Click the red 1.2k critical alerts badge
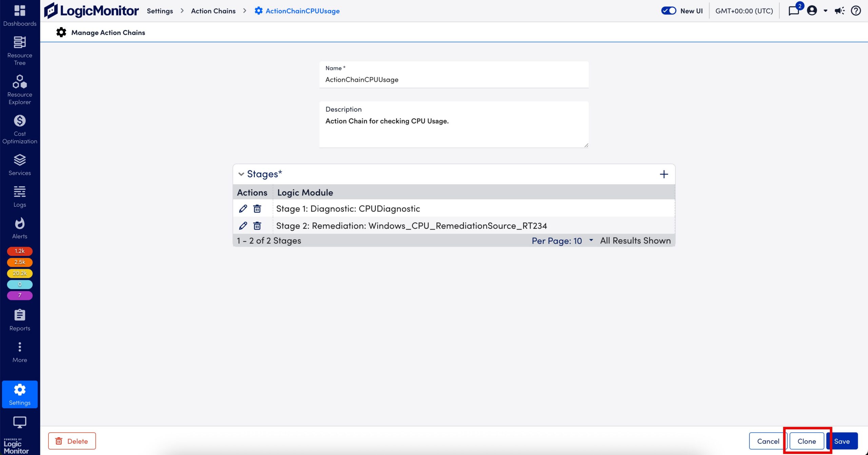868x455 pixels. pyautogui.click(x=20, y=251)
